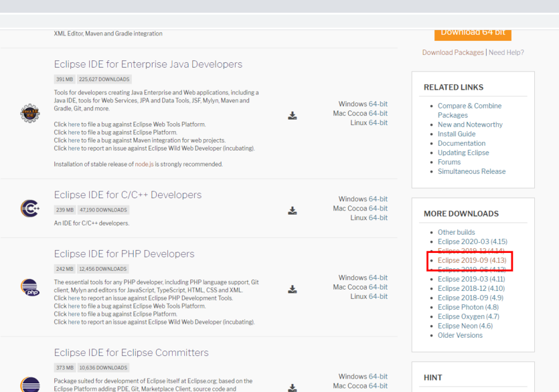559x392 pixels.
Task: Click the Eclipse Committers package logo
Action: [30, 385]
